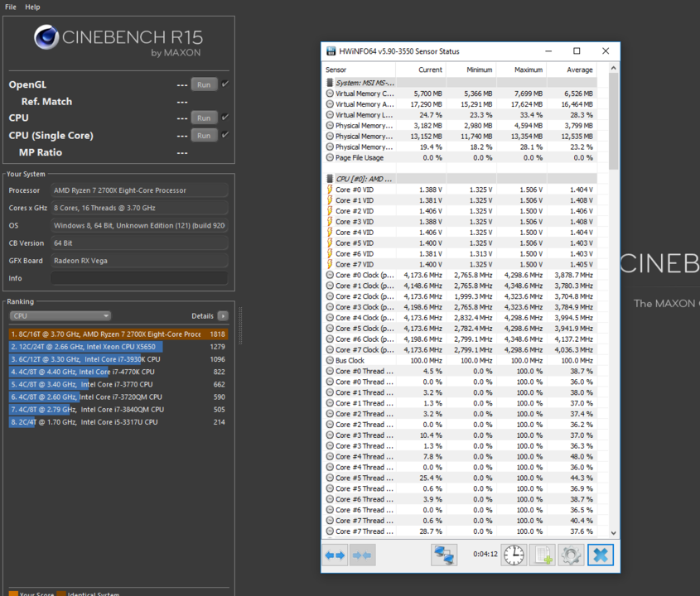The height and width of the screenshot is (596, 700).
Task: Open the Ranking CPU dropdown
Action: pos(60,316)
